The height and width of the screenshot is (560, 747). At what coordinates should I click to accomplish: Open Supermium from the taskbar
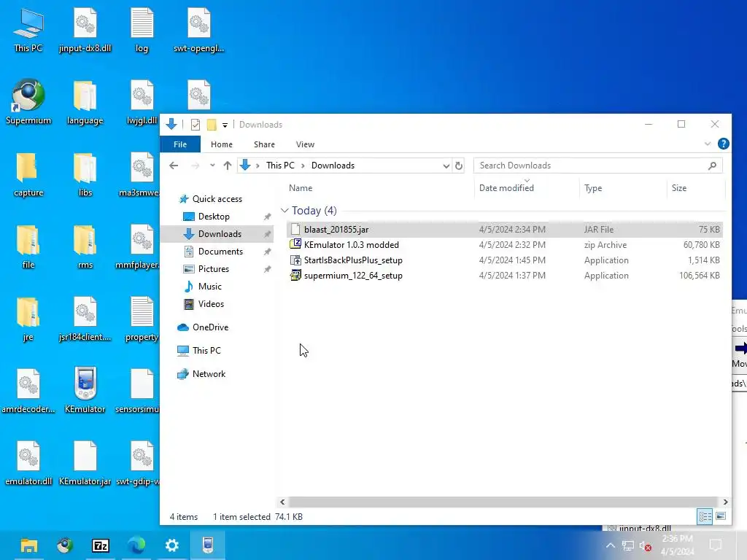click(65, 545)
